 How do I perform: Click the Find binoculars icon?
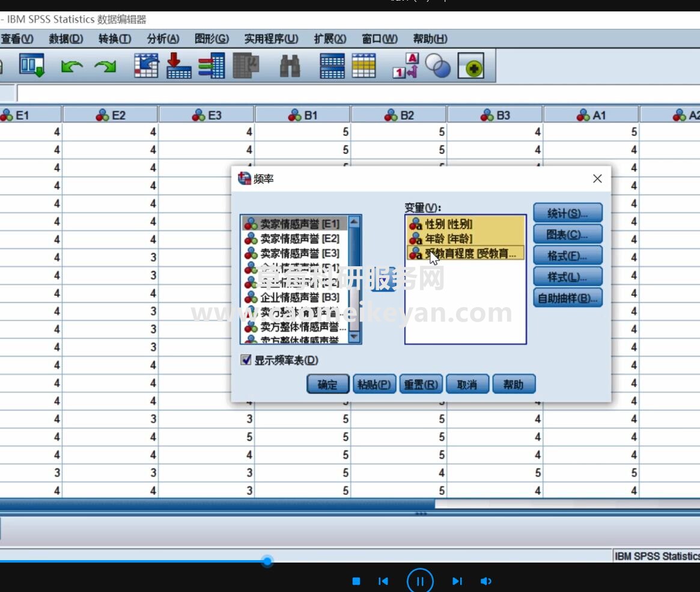[290, 66]
